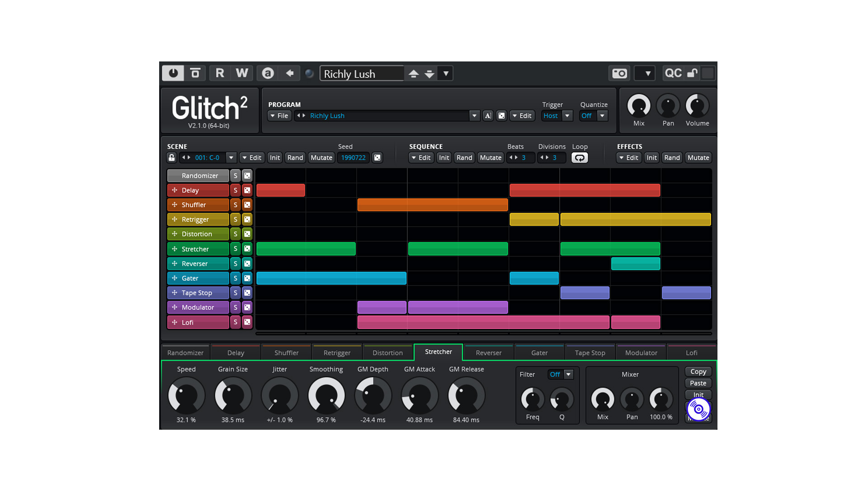Open host preset menu triangle

tap(446, 73)
